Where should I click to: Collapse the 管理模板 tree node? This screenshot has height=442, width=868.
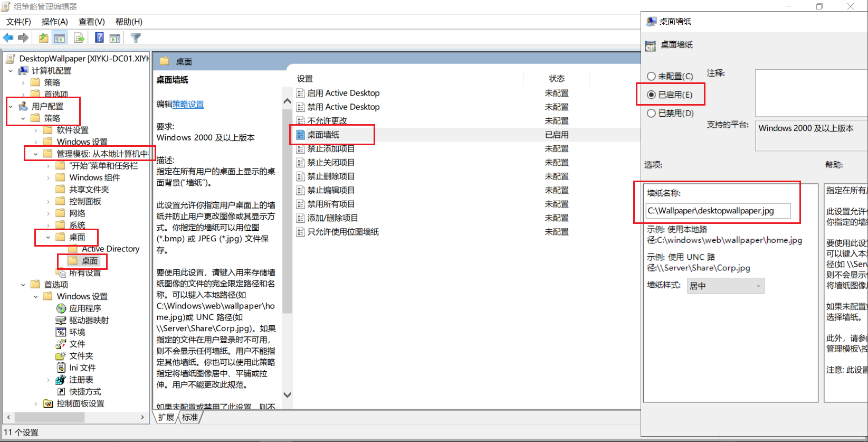click(36, 154)
